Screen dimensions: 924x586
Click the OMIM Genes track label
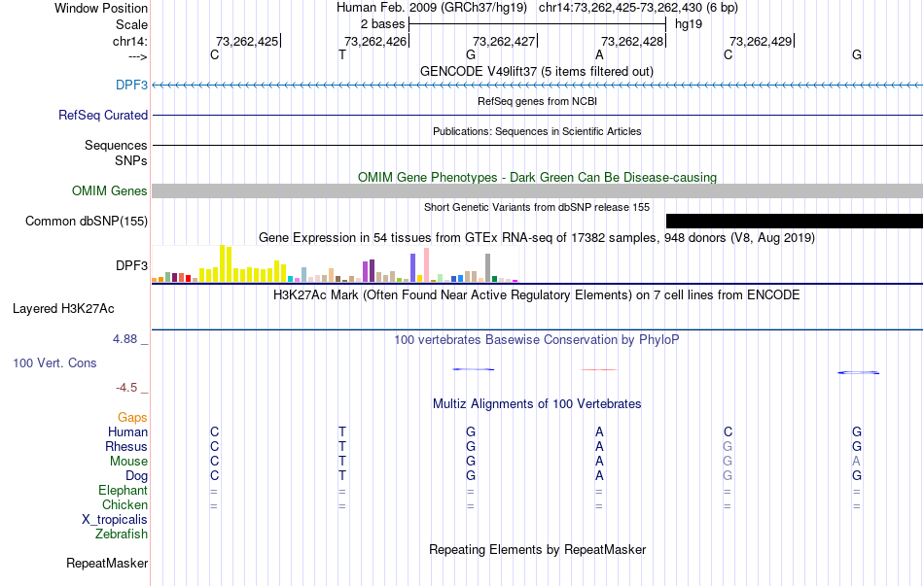click(110, 190)
